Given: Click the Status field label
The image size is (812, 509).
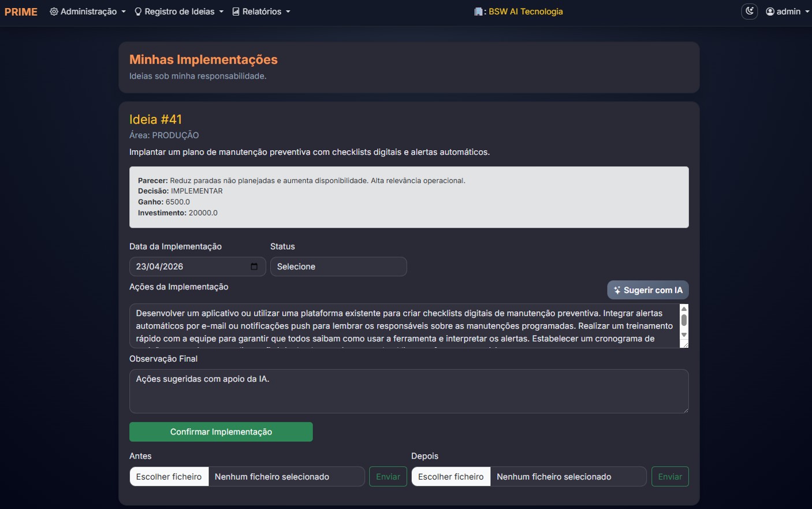Looking at the screenshot, I should (x=282, y=246).
